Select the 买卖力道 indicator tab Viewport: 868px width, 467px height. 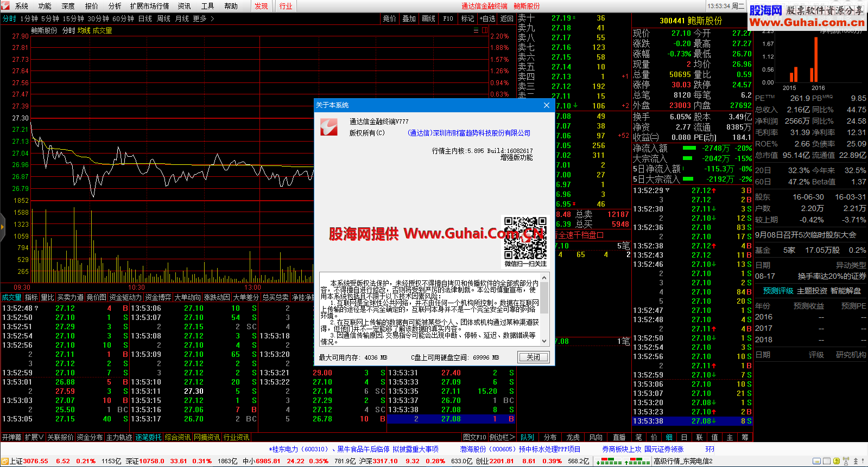pyautogui.click(x=71, y=297)
